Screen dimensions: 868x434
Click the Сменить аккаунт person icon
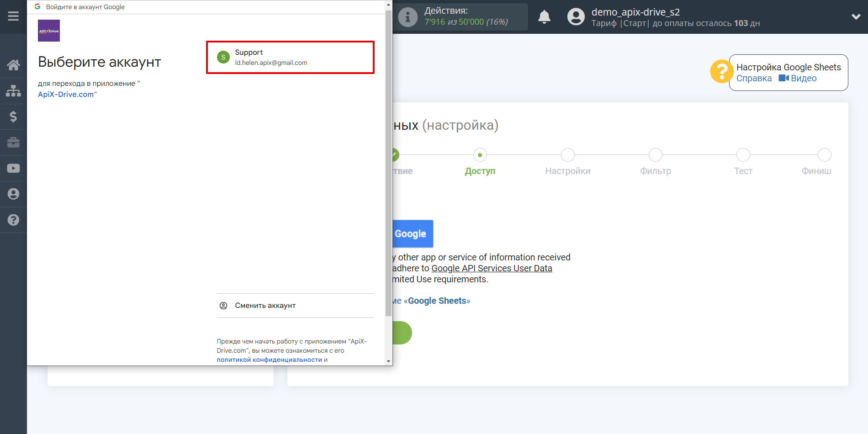point(223,306)
